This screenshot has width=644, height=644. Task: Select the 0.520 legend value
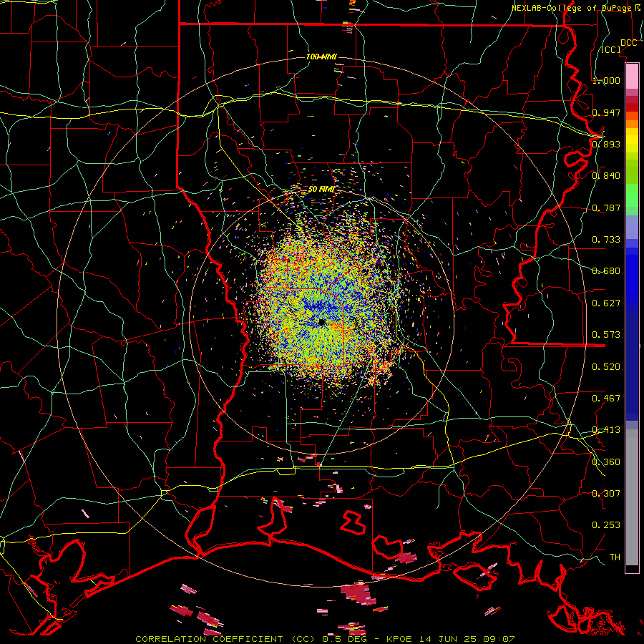point(606,367)
